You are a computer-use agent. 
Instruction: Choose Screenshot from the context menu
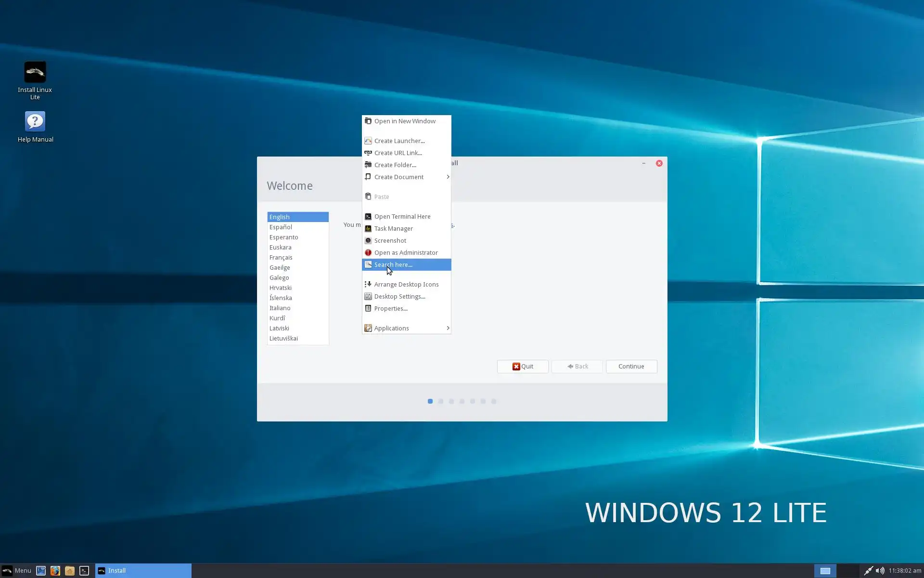[x=390, y=240]
